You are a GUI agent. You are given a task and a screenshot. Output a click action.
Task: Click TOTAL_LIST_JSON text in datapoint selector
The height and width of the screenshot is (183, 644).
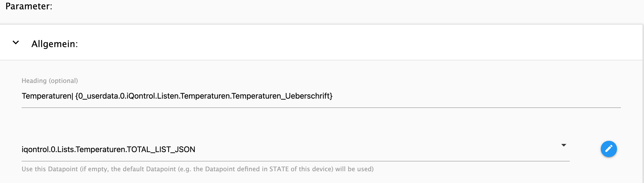coord(161,149)
